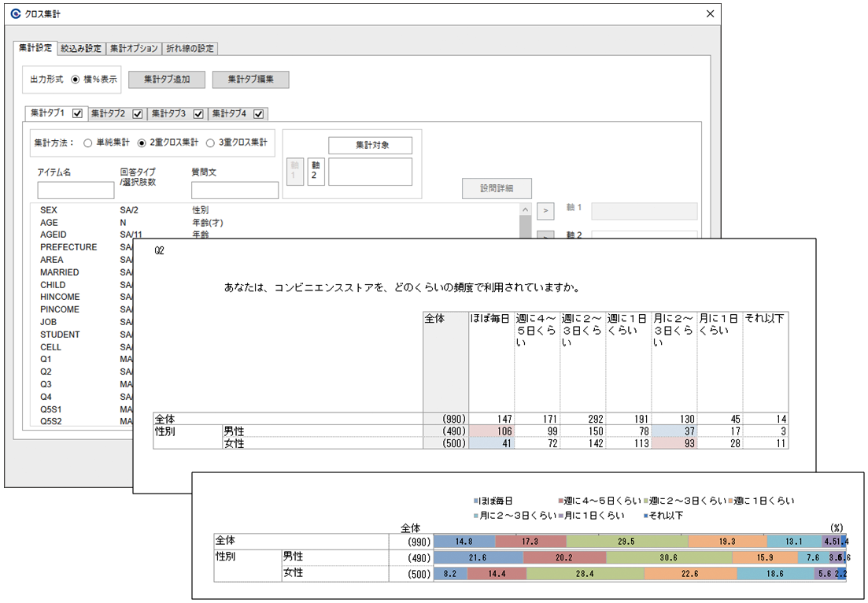The height and width of the screenshot is (603, 868).
Task: Toggle the checkbox on 集計タブ3
Action: click(199, 114)
